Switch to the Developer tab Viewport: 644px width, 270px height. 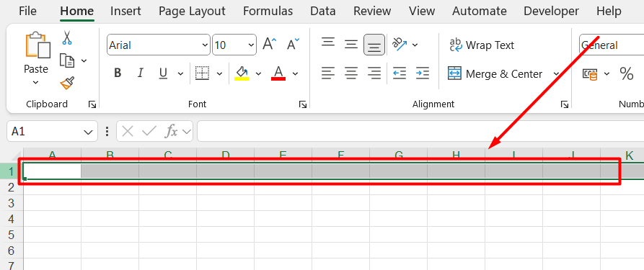point(551,11)
